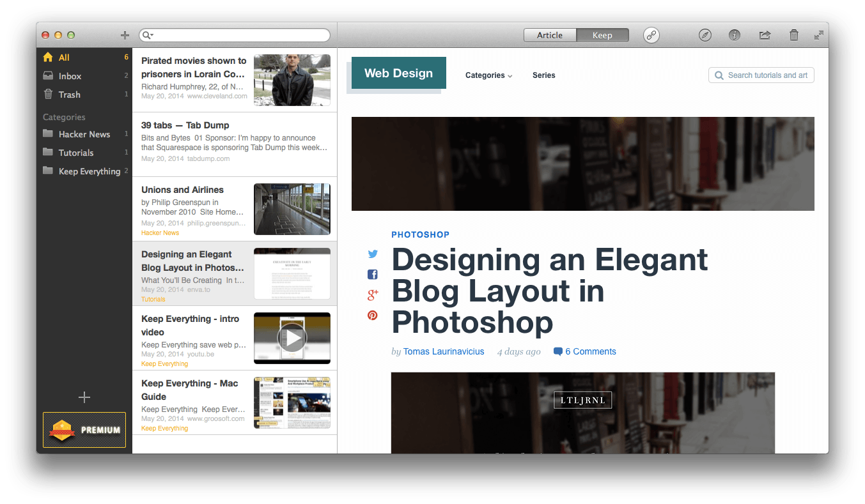Click the main article headline

click(x=550, y=291)
